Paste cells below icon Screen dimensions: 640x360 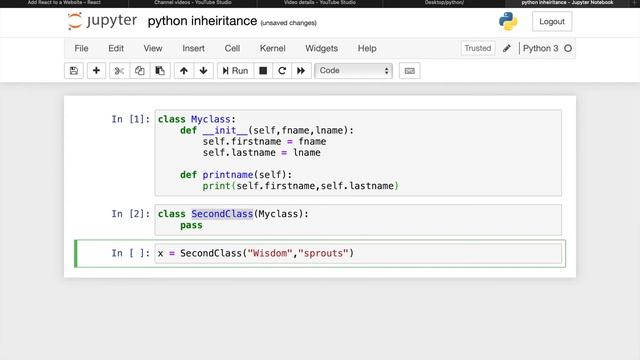pos(160,71)
